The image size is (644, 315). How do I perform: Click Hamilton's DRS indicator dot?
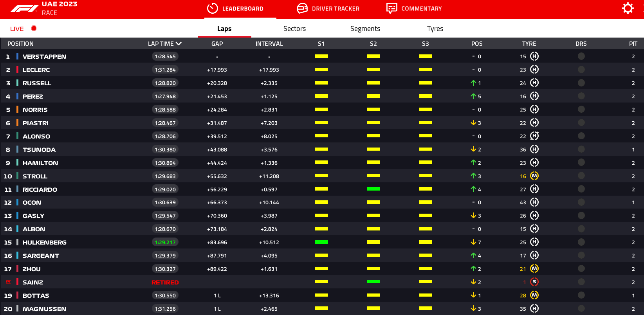tap(581, 163)
